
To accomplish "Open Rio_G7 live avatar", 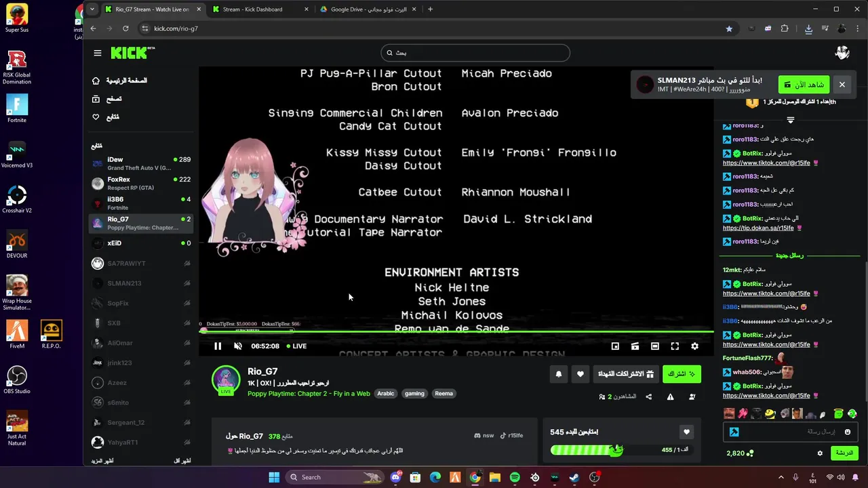I will [x=226, y=380].
